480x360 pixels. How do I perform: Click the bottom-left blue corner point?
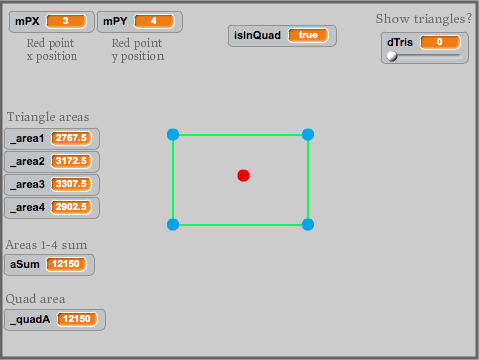pyautogui.click(x=173, y=224)
